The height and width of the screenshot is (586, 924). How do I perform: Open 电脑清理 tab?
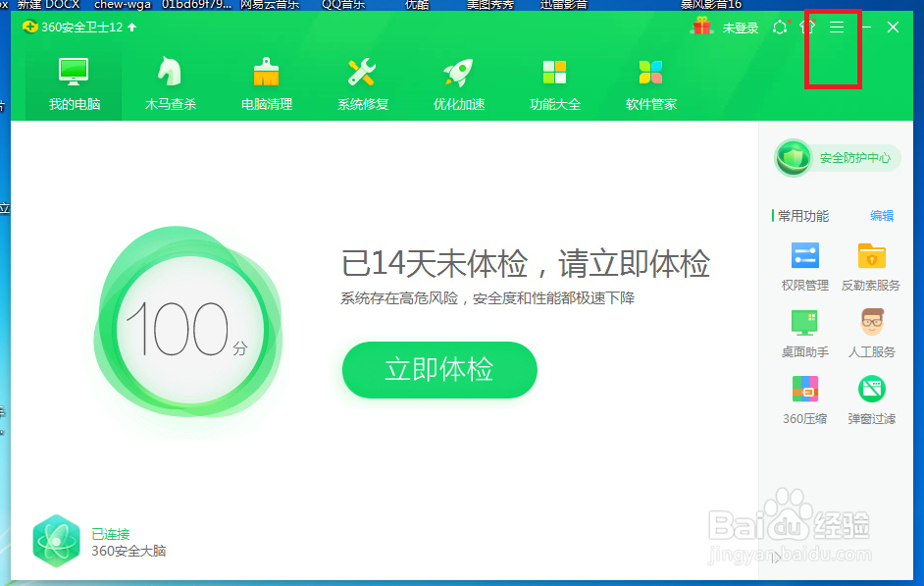267,84
